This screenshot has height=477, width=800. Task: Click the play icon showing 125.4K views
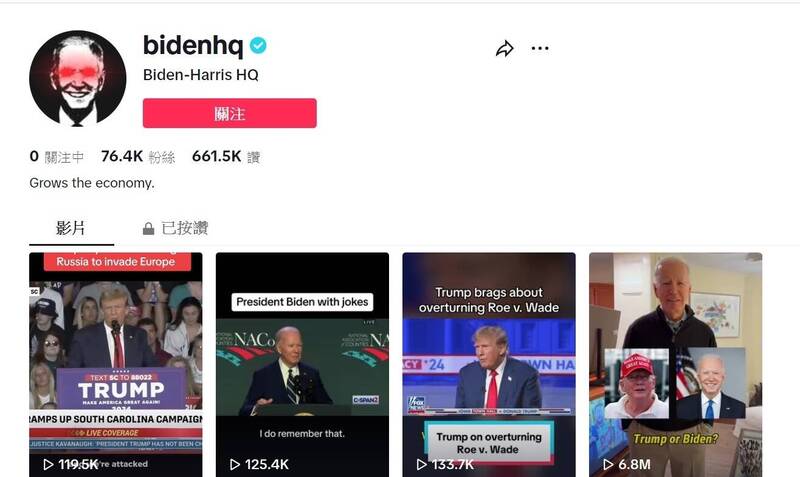(235, 464)
